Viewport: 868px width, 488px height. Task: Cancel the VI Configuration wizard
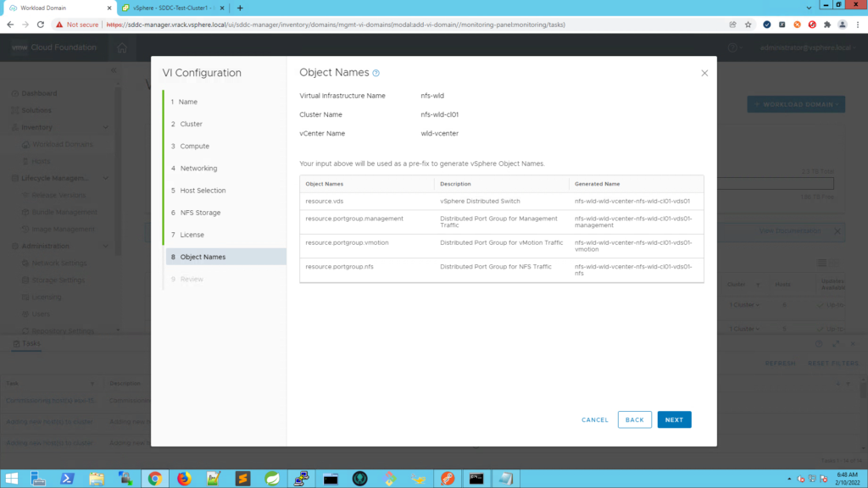pos(594,419)
